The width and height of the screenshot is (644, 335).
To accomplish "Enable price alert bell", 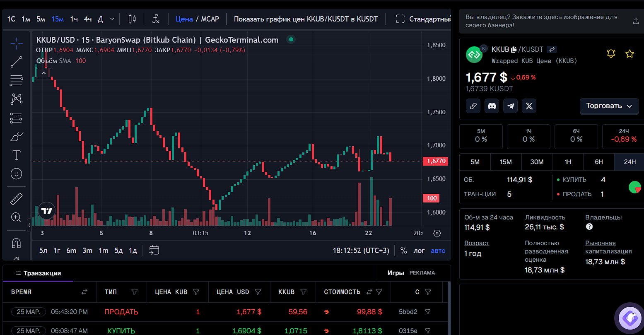I will tap(611, 53).
